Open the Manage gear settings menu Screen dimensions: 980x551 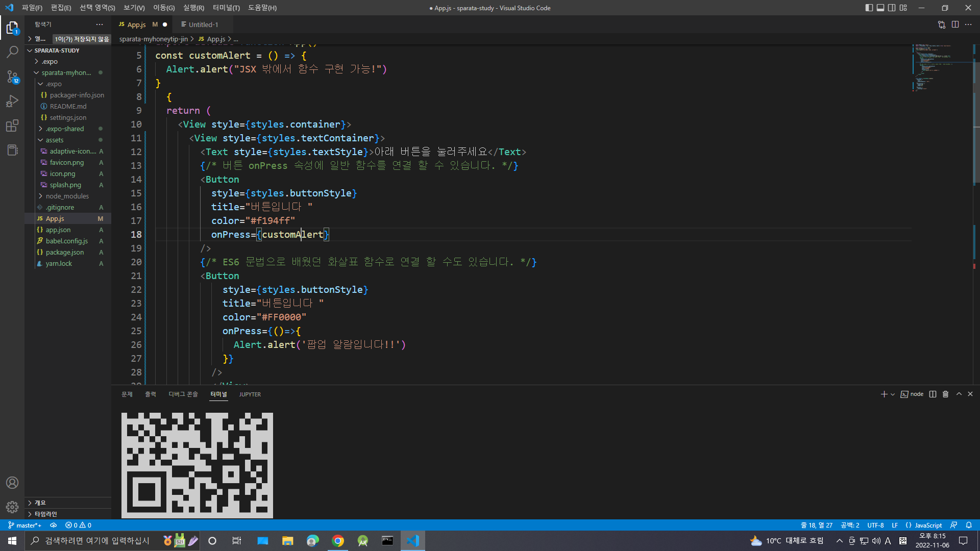click(12, 507)
